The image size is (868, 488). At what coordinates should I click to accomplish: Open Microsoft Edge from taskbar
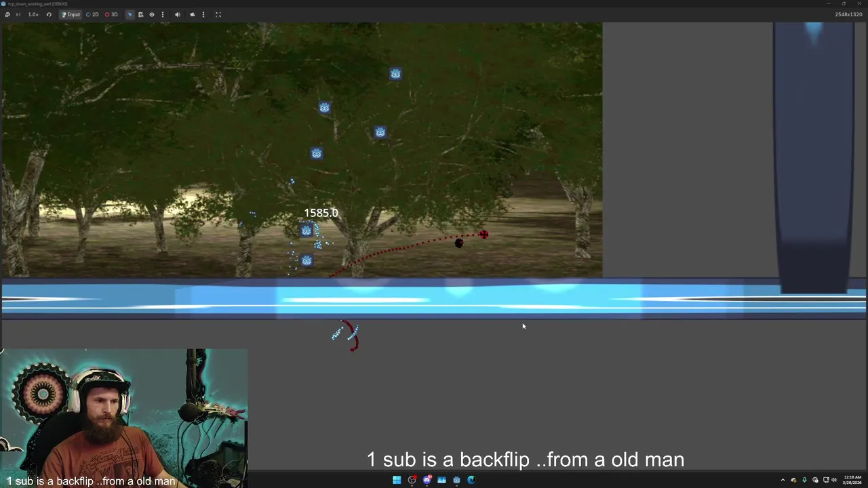tap(471, 480)
